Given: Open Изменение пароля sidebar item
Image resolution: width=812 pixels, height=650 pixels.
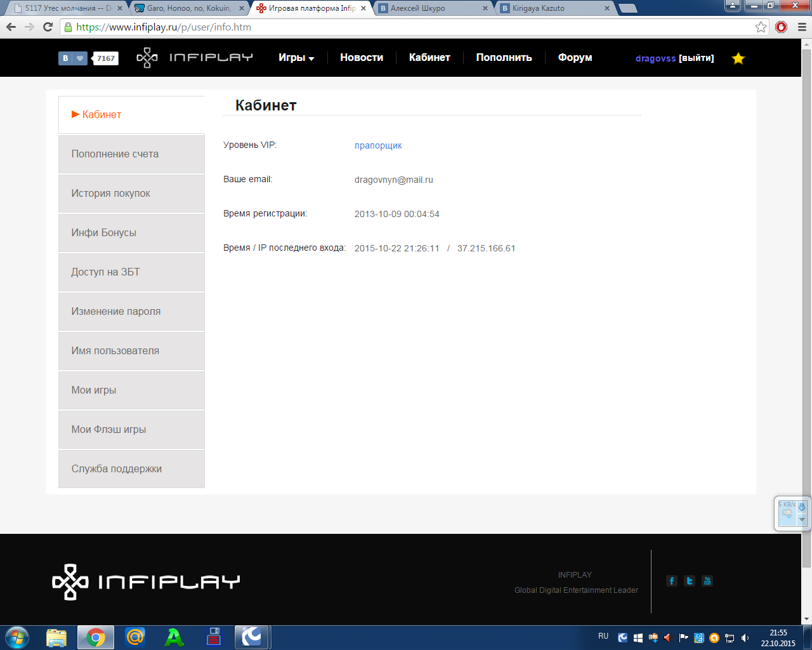Looking at the screenshot, I should 131,312.
